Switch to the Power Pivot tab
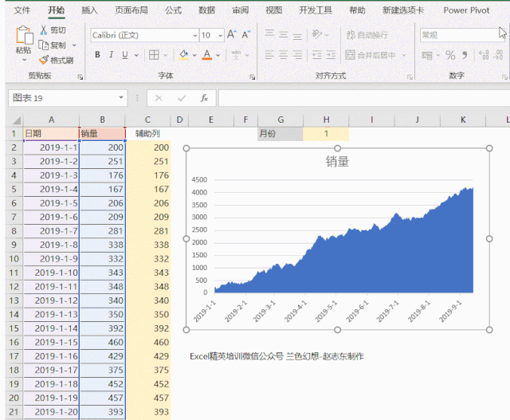 466,10
